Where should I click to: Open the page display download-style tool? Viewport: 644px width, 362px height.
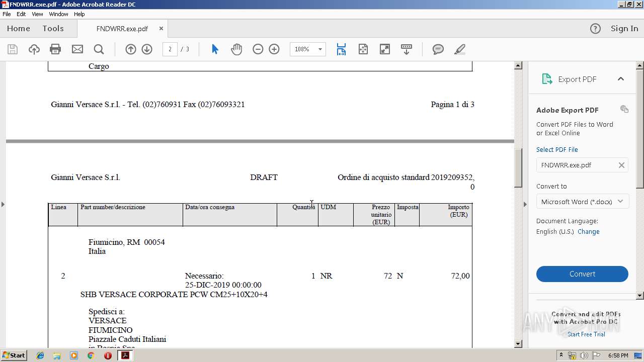406,49
